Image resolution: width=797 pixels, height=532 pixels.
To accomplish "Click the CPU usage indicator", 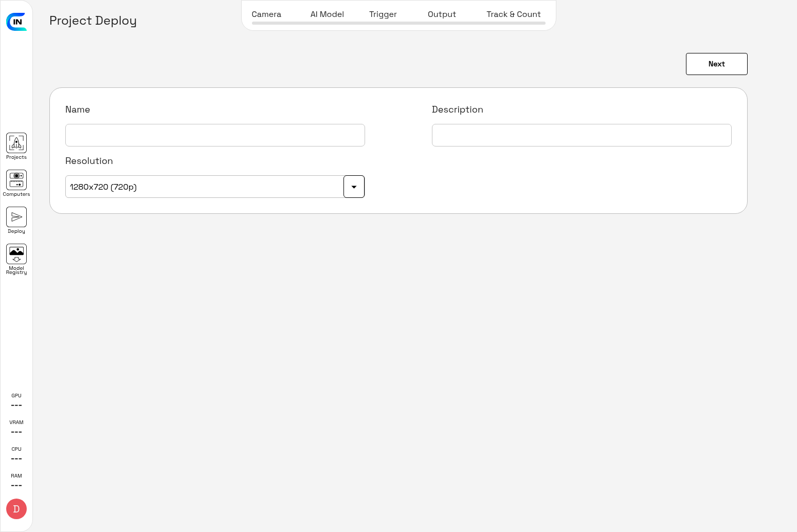I will point(16,454).
